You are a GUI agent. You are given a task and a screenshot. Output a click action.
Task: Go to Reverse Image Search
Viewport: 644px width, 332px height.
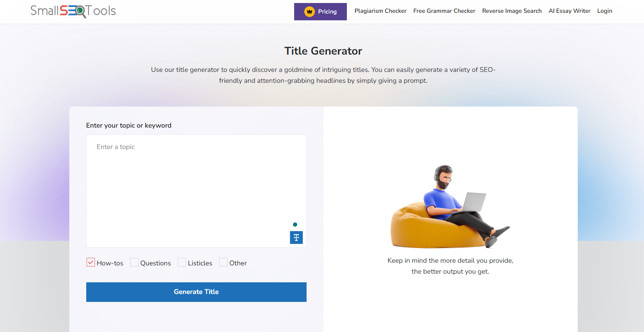[512, 11]
